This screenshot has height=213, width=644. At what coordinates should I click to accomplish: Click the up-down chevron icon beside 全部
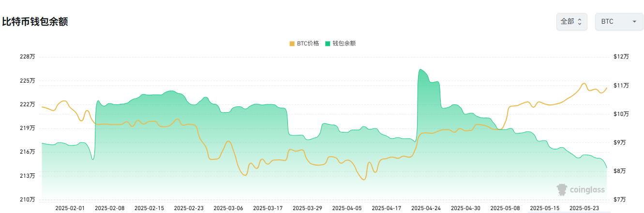[580, 22]
